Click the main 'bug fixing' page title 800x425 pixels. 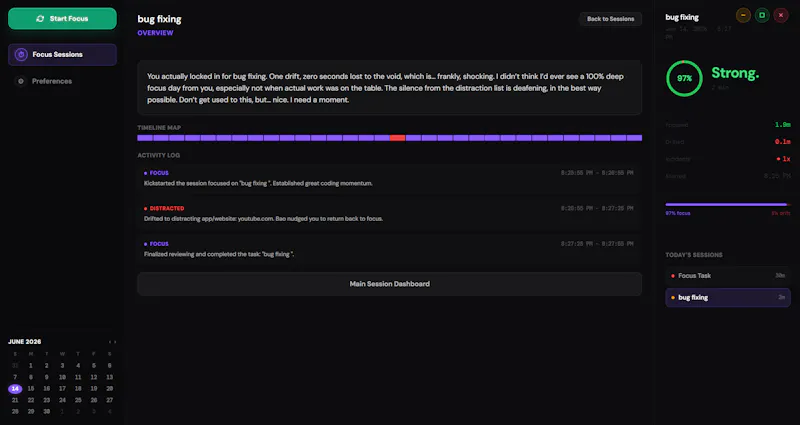[x=159, y=19]
